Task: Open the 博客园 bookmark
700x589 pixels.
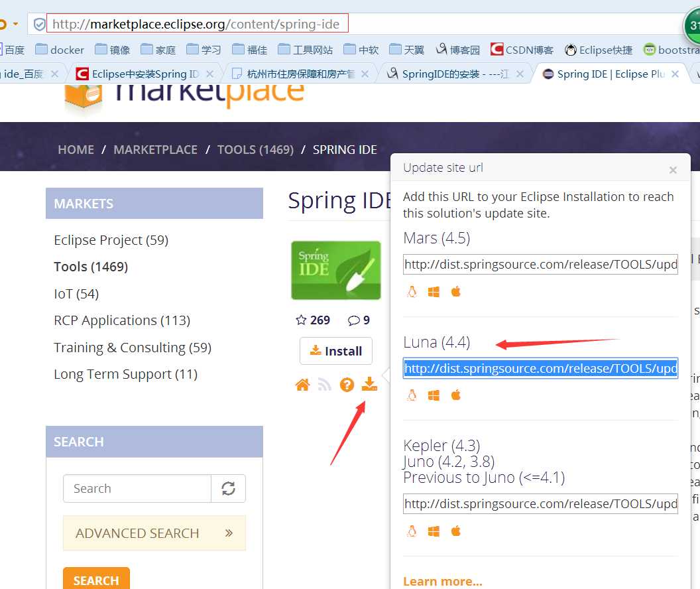Action: pos(458,50)
